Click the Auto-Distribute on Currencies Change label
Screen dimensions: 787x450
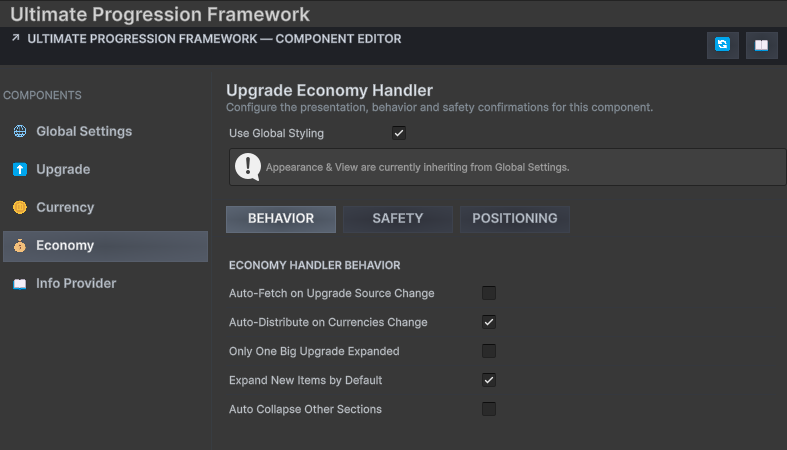(328, 323)
